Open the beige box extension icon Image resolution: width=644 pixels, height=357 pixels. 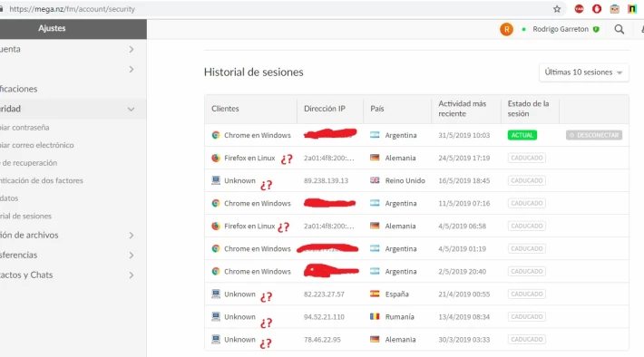click(615, 9)
